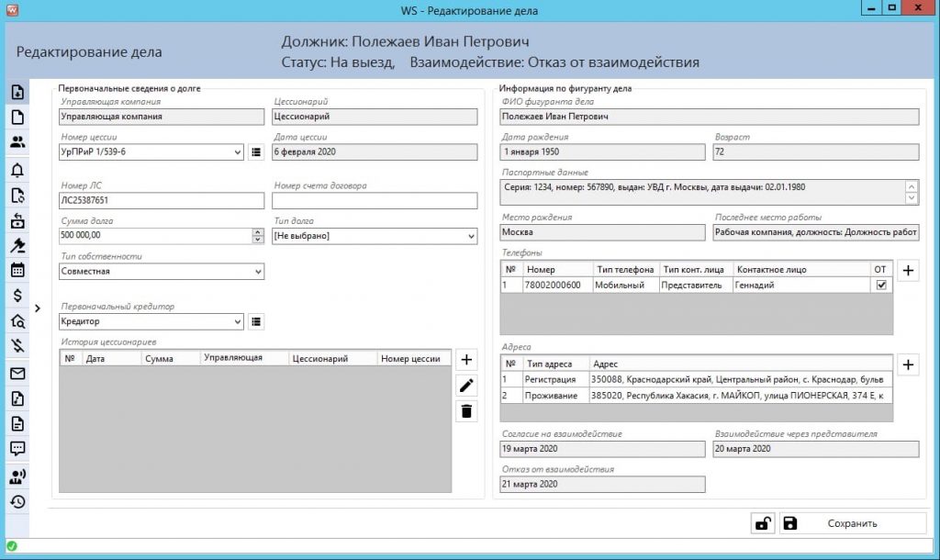Expand the left sidebar with arrow chevron
The width and height of the screenshot is (940, 560).
[x=37, y=308]
